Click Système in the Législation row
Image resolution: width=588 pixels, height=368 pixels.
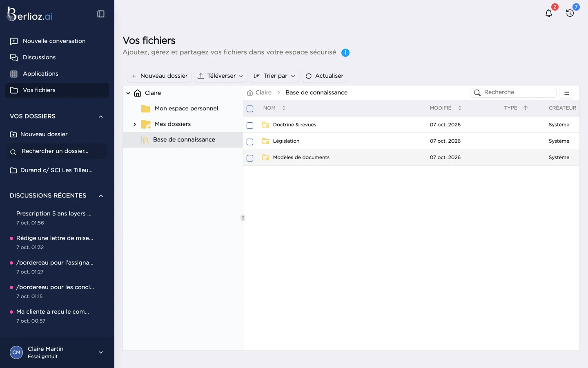pyautogui.click(x=559, y=141)
